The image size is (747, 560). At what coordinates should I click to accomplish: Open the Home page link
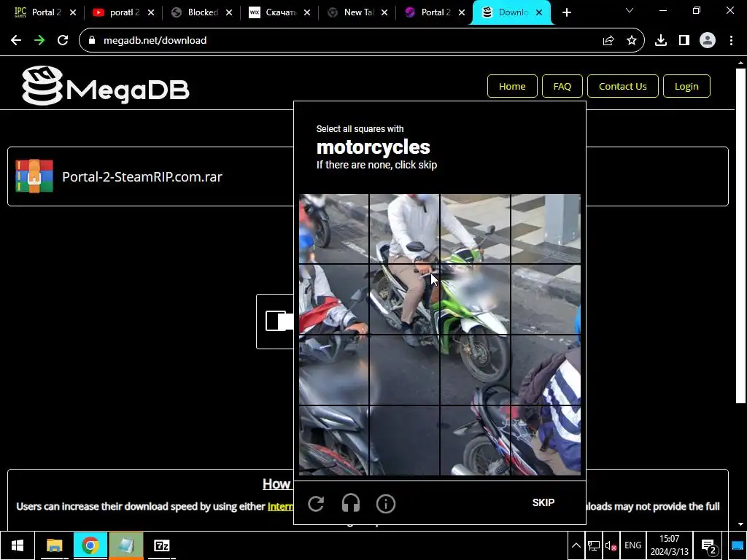pos(512,86)
